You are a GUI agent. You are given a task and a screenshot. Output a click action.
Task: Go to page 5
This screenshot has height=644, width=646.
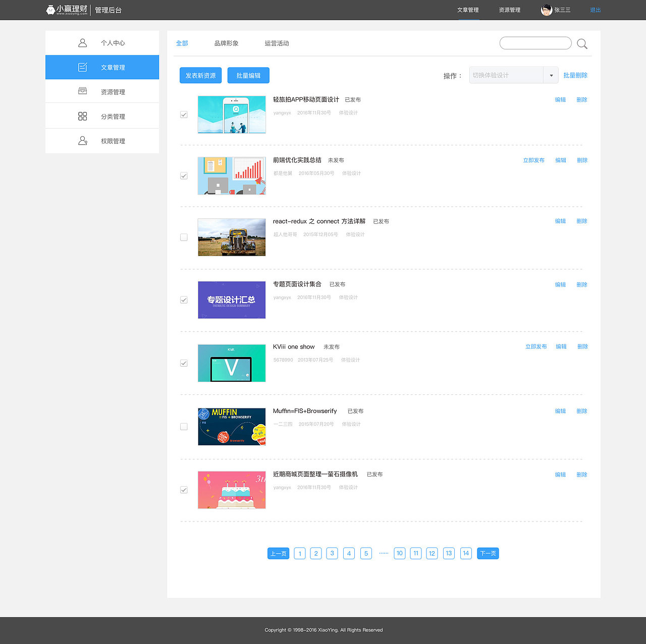(366, 553)
